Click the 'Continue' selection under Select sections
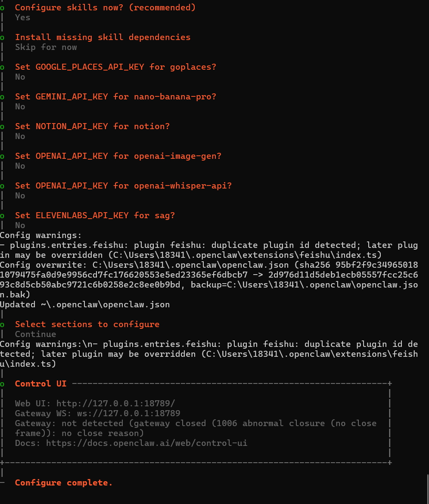 click(36, 334)
